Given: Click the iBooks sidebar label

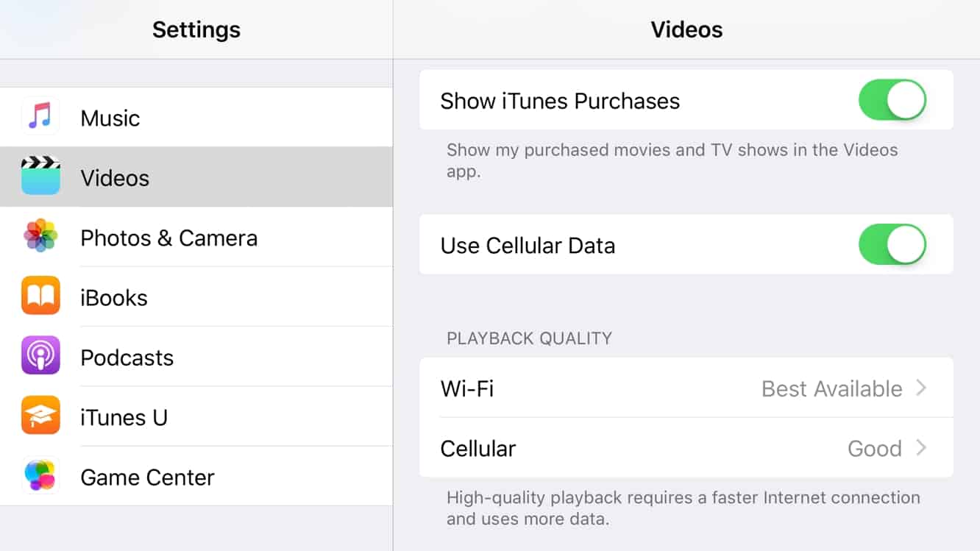Looking at the screenshot, I should point(114,298).
